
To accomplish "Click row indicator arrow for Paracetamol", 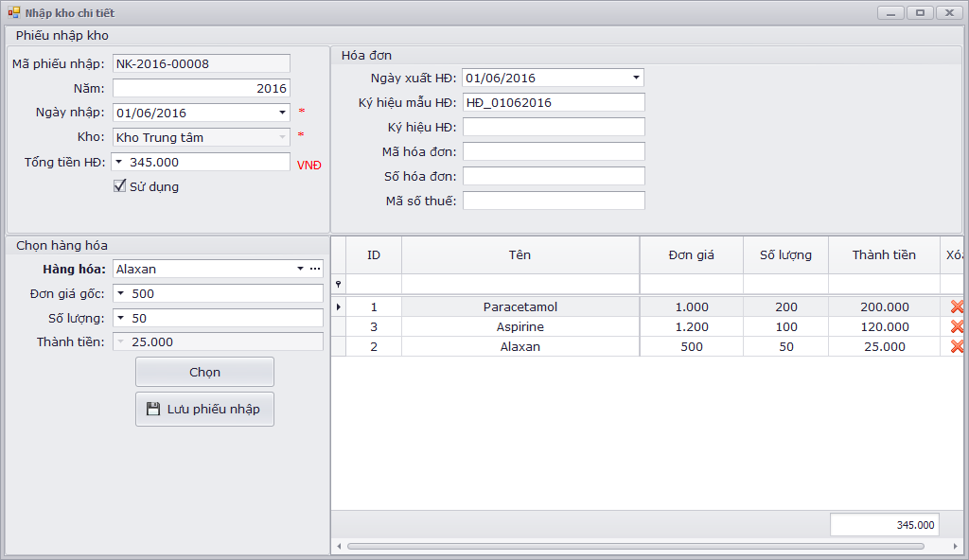I will click(x=339, y=306).
